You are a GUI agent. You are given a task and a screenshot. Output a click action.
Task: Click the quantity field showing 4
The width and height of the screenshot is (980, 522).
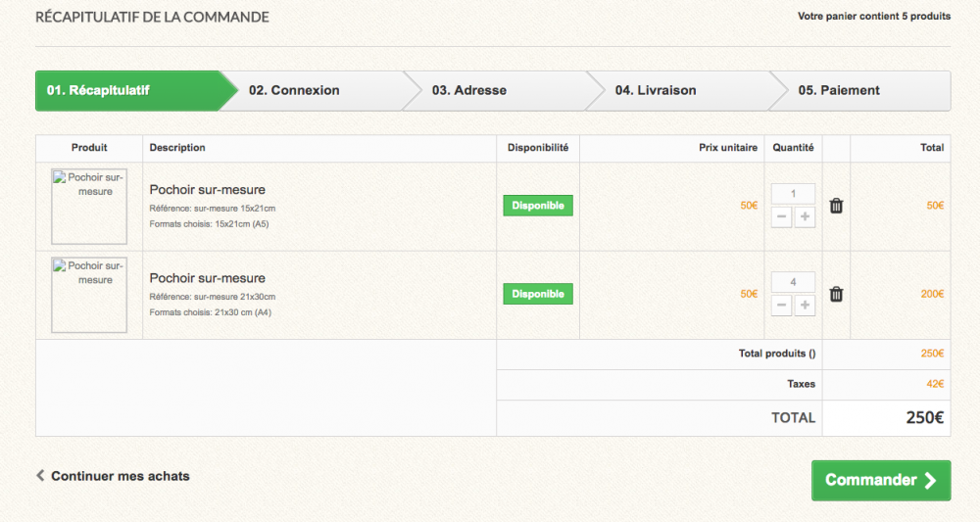click(793, 282)
